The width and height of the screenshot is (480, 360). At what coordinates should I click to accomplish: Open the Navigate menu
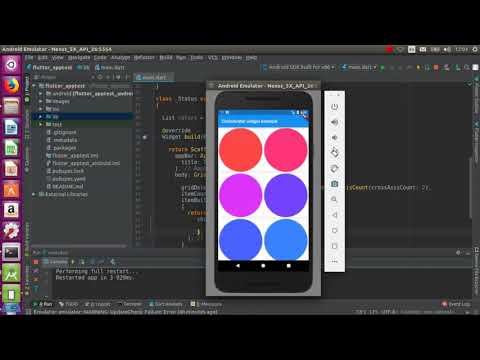click(x=79, y=58)
